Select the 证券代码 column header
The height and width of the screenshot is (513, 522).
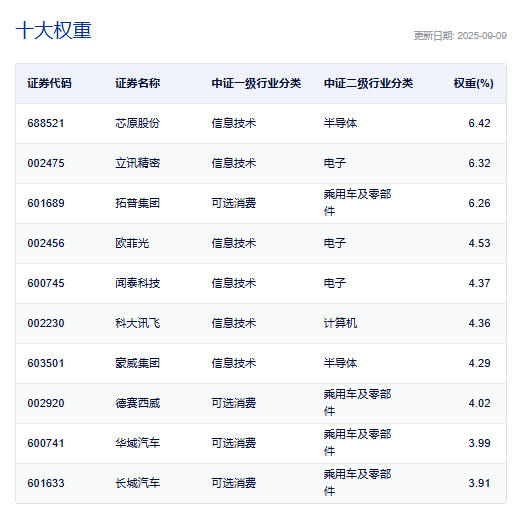[x=49, y=83]
